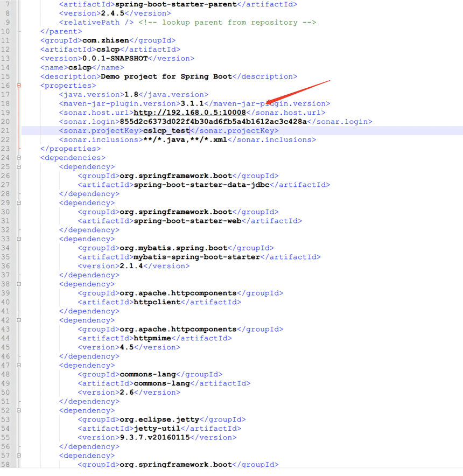Screen dimensions: 463x476
Task: Open the sonar host URL http://192.168.0.5:10008
Action: click(190, 113)
